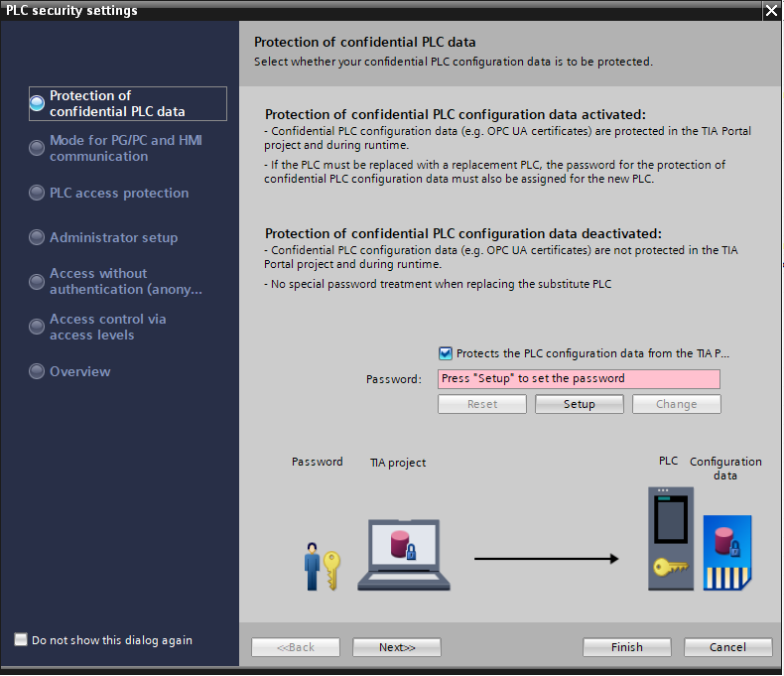This screenshot has width=784, height=676.
Task: Enable Do not show this dialog again
Action: coord(21,640)
